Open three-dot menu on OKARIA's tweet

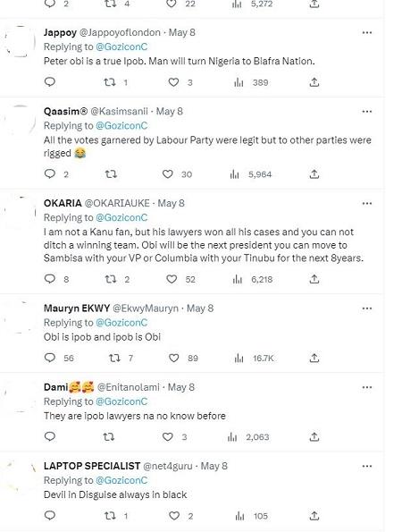point(367,203)
